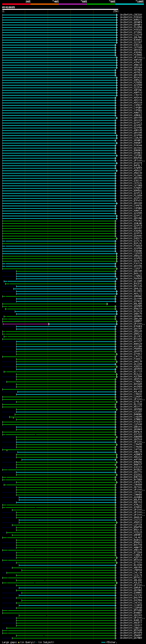Click the green ~80% identity legend segment
Screen dimensions: 146x644
click(x=101, y=4)
